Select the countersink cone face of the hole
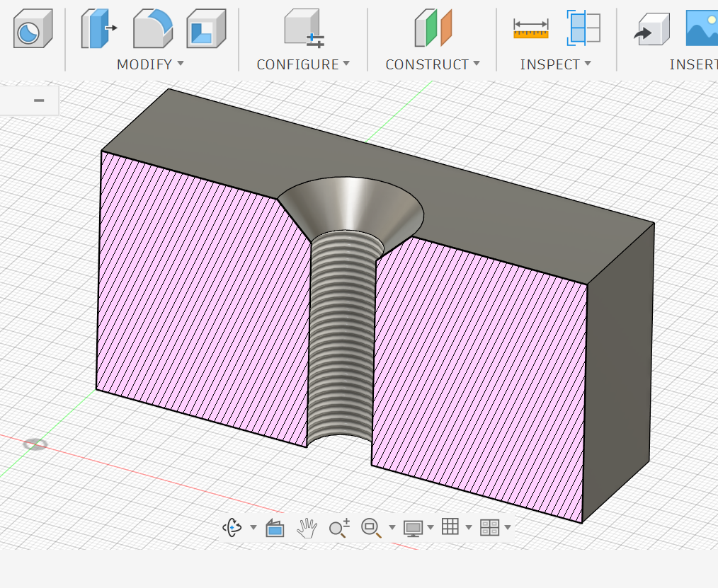The image size is (718, 588). click(351, 206)
